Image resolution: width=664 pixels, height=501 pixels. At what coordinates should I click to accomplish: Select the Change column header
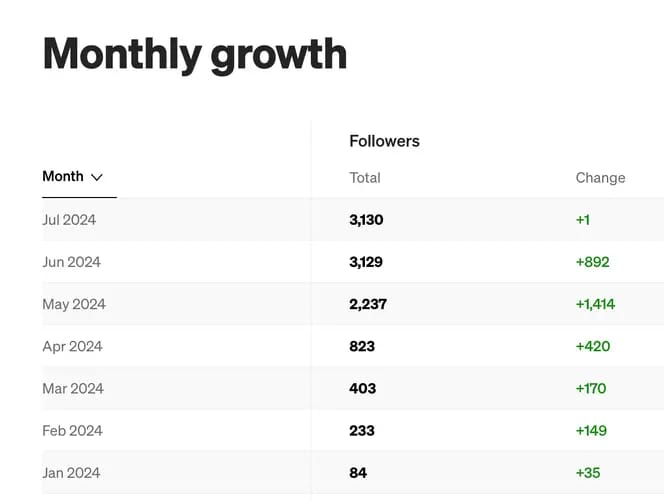point(600,178)
